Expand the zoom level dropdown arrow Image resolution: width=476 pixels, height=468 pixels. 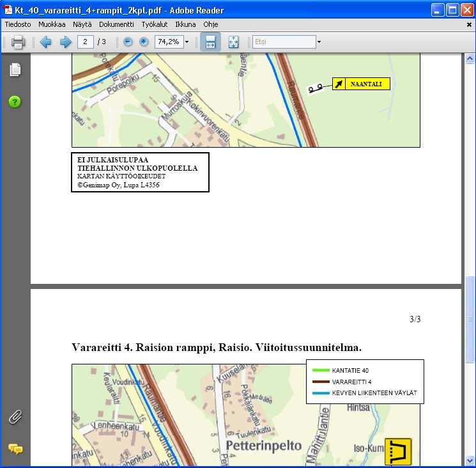pos(187,42)
